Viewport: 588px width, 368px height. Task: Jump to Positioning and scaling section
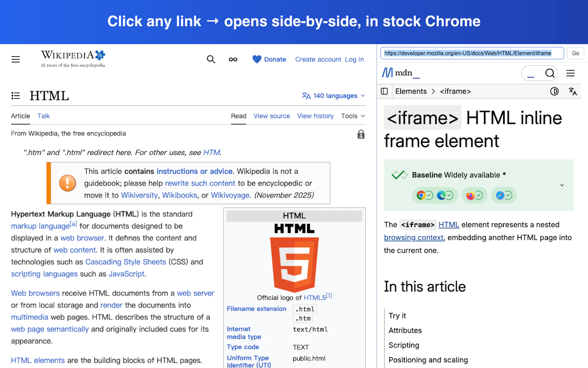point(428,360)
